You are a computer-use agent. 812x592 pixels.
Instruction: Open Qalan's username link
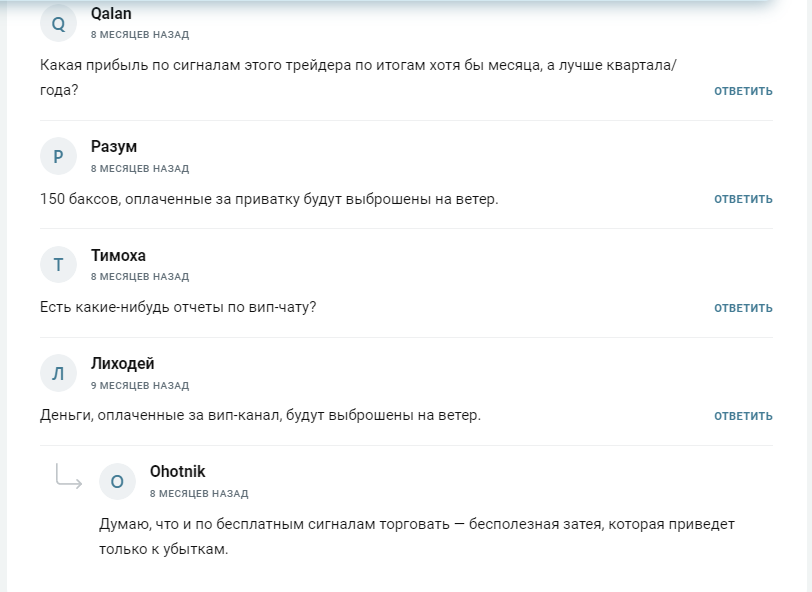[111, 14]
